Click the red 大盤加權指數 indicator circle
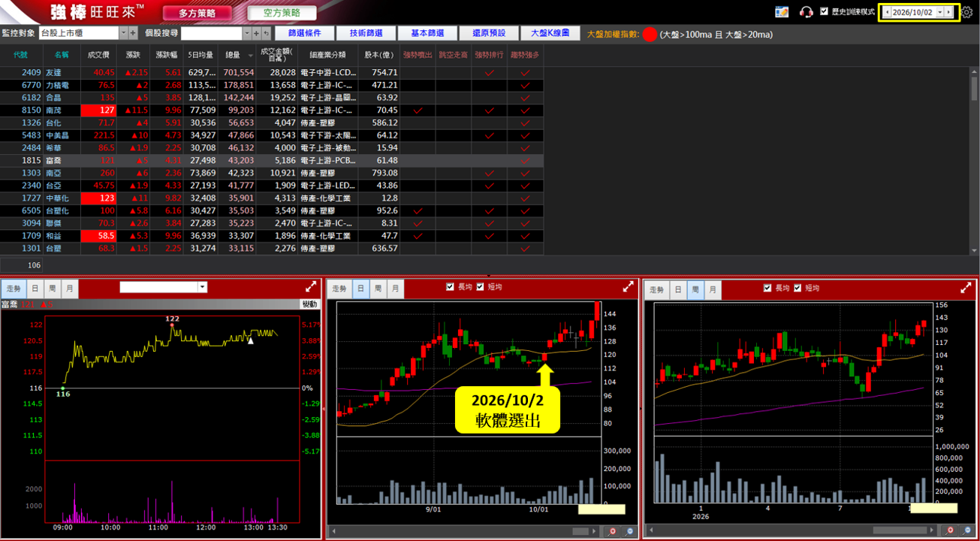Viewport: 980px width, 541px height. click(650, 35)
